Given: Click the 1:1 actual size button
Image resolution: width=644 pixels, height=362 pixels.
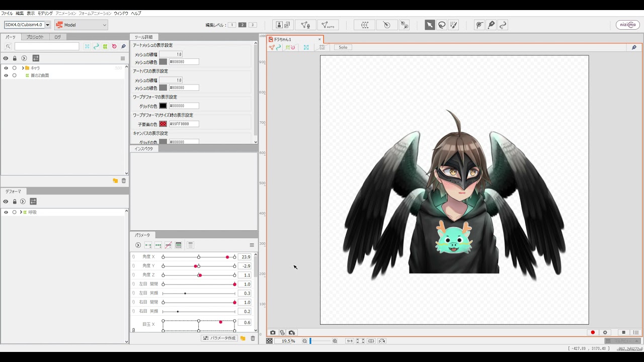Looking at the screenshot, I should pyautogui.click(x=349, y=341).
